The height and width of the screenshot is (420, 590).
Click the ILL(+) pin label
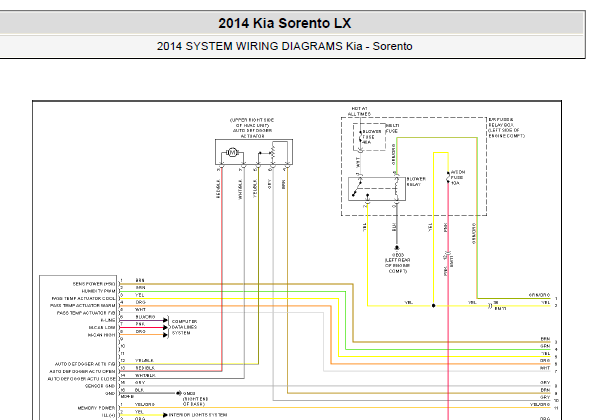(108, 415)
